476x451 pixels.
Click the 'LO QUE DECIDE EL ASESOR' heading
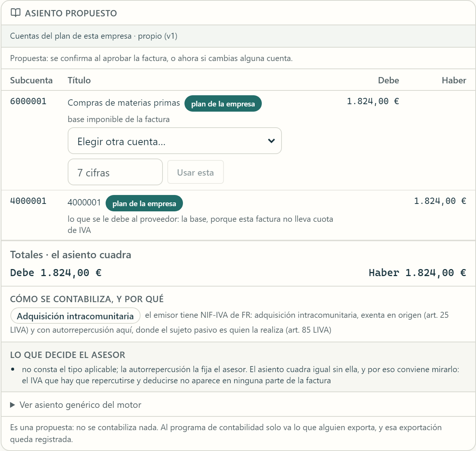click(x=68, y=355)
